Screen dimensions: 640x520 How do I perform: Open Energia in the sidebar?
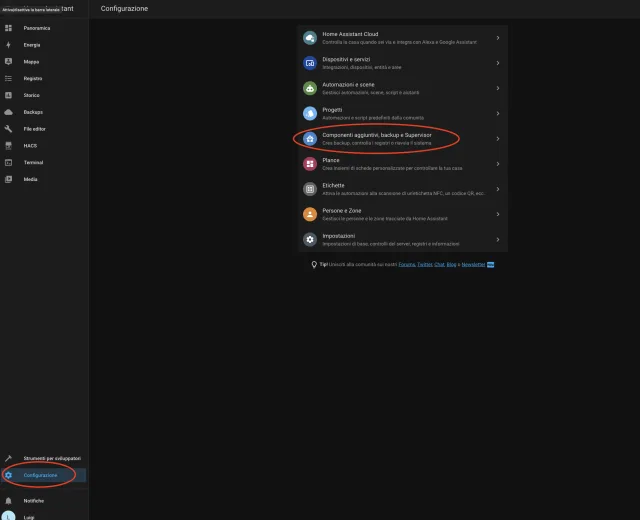pyautogui.click(x=32, y=45)
